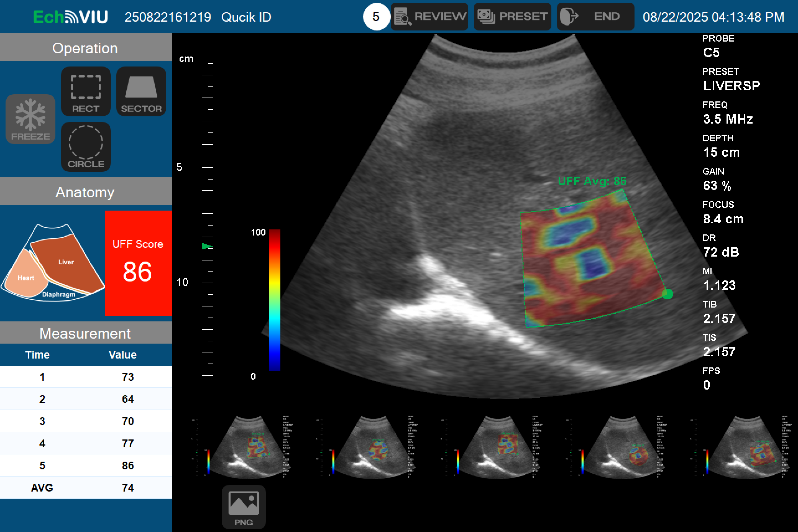Click the FREEZE snowflake button
798x532 pixels.
pyautogui.click(x=30, y=119)
